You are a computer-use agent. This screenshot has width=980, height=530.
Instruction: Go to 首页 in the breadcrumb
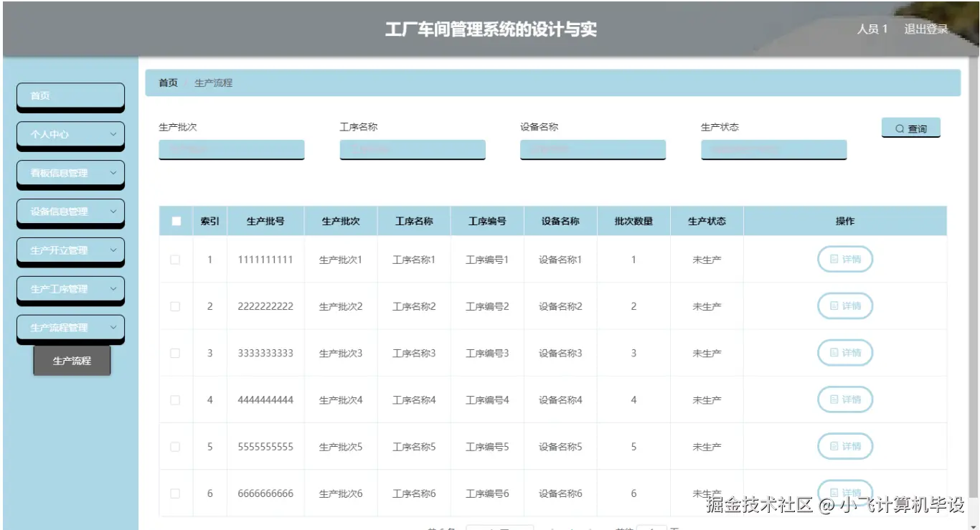pyautogui.click(x=168, y=83)
